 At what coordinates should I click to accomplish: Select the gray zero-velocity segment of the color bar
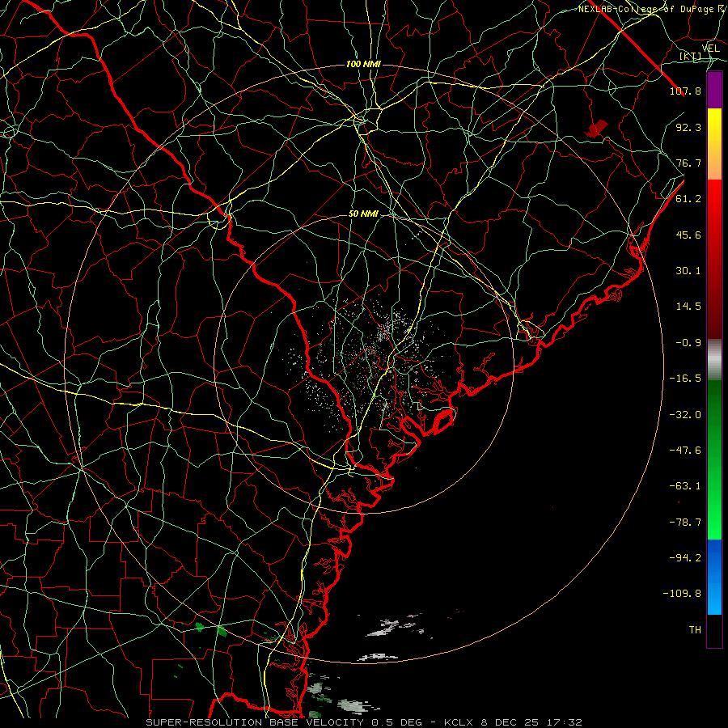[714, 360]
